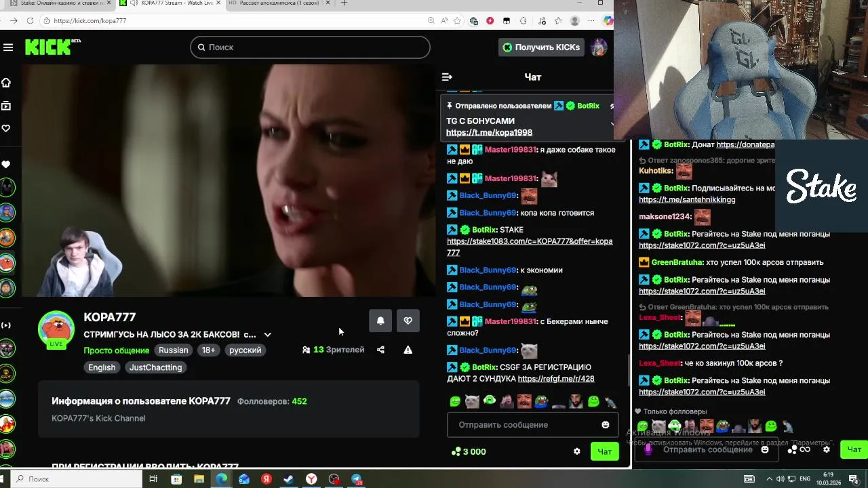Click the KOPA777 channel avatar
The image size is (868, 488).
(x=56, y=329)
